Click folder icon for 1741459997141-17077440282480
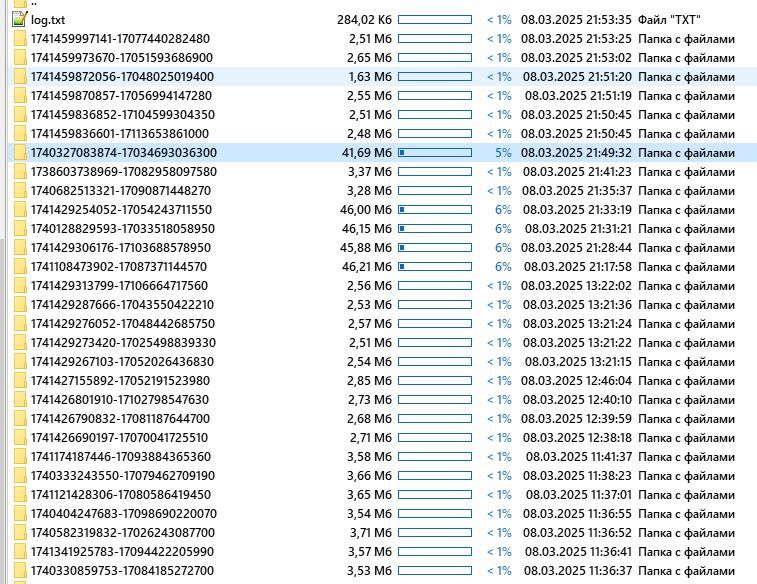Screen dimensions: 757x584 coord(19,38)
